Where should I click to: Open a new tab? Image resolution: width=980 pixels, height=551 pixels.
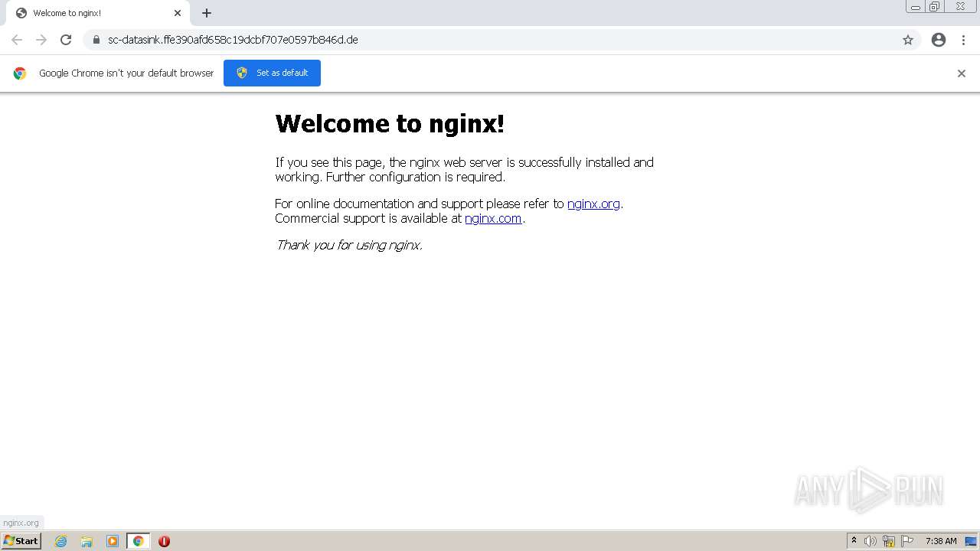(x=207, y=13)
